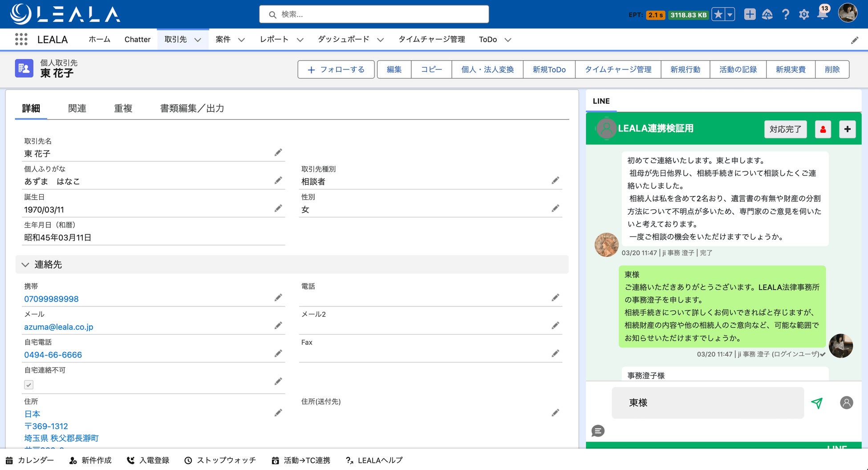
Task: Edit the 取引先種別 field with pencil
Action: pyautogui.click(x=556, y=180)
